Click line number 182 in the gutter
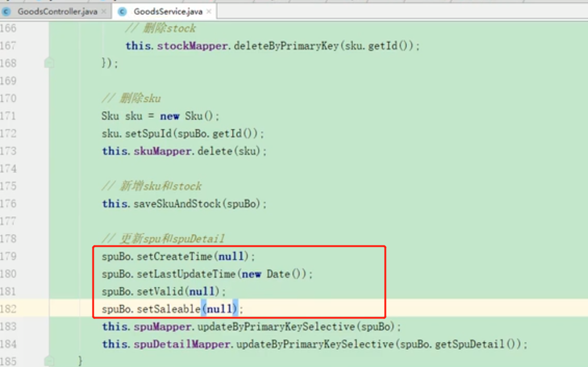The image size is (588, 367). (x=8, y=309)
